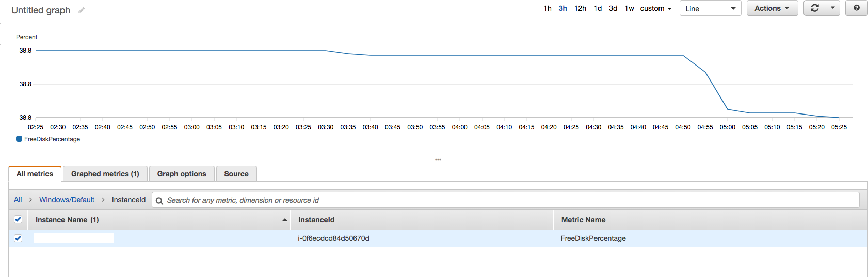Click the metric search input field
Image resolution: width=868 pixels, height=277 pixels.
click(x=506, y=200)
